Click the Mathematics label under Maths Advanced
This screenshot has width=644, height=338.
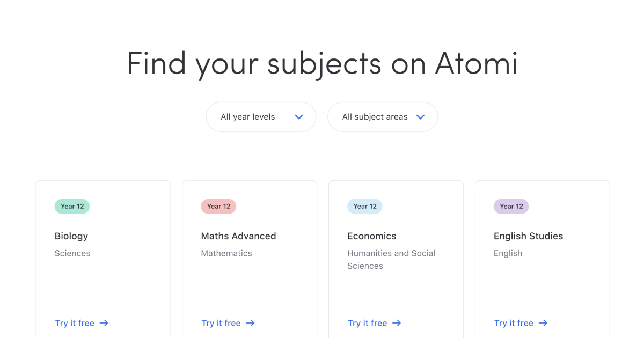coord(226,253)
